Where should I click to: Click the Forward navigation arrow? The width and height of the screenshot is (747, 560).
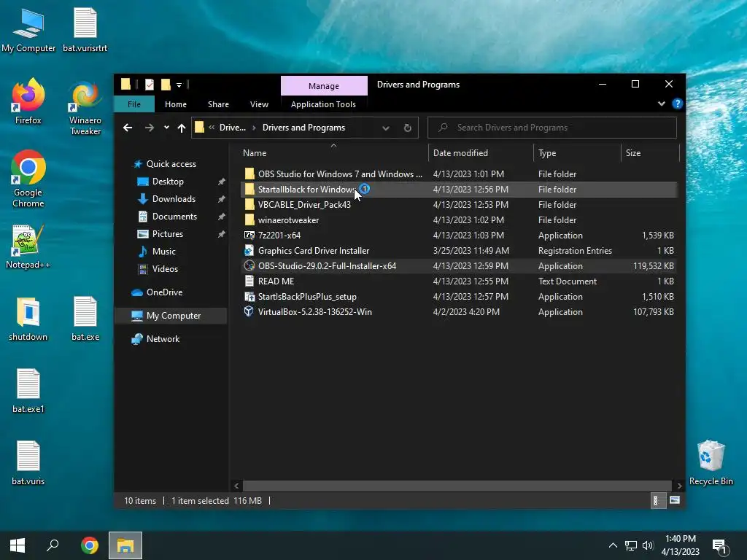click(x=149, y=128)
